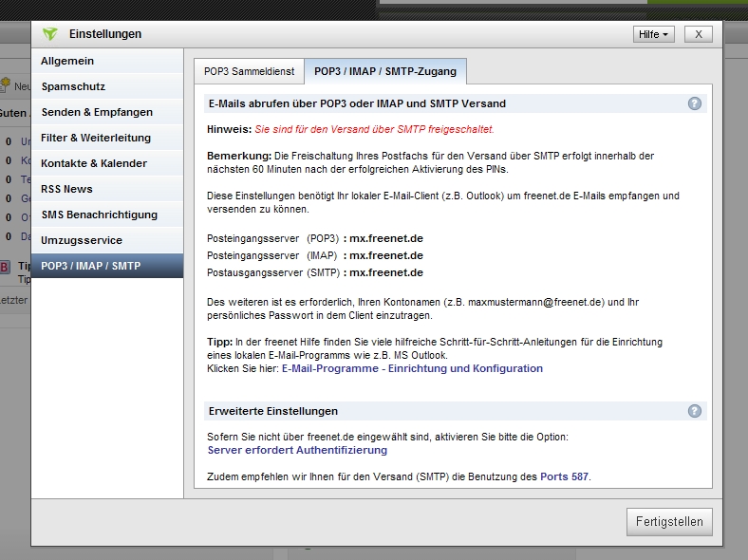Switch to POP3 / IMAP / SMTP-Zugang tab
748x560 pixels.
tap(385, 71)
